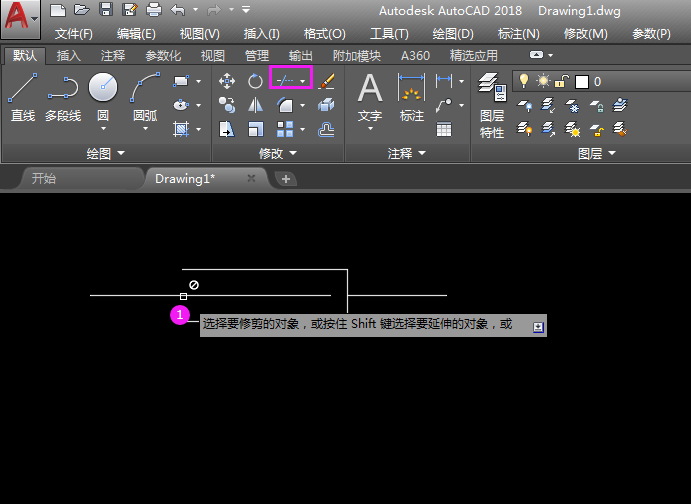Click Turn All Layers On icon
This screenshot has width=691, height=504.
tap(524, 130)
